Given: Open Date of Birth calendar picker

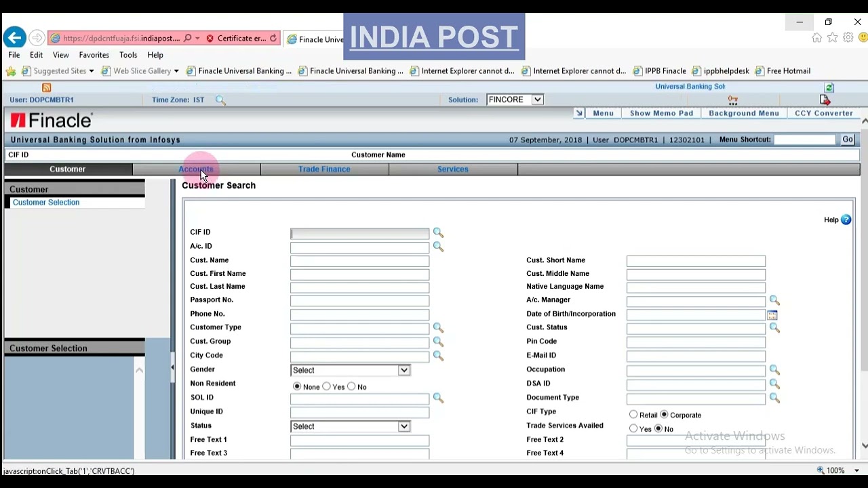Looking at the screenshot, I should (772, 315).
